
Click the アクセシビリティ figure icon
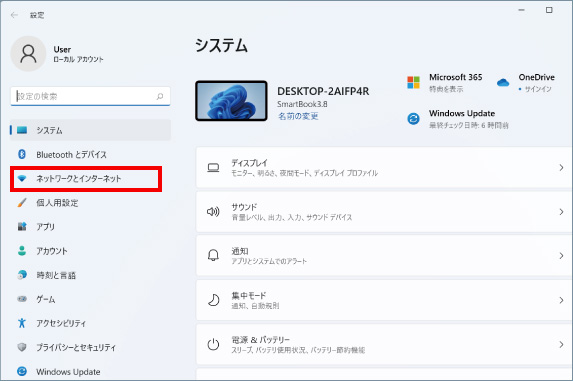click(x=22, y=323)
